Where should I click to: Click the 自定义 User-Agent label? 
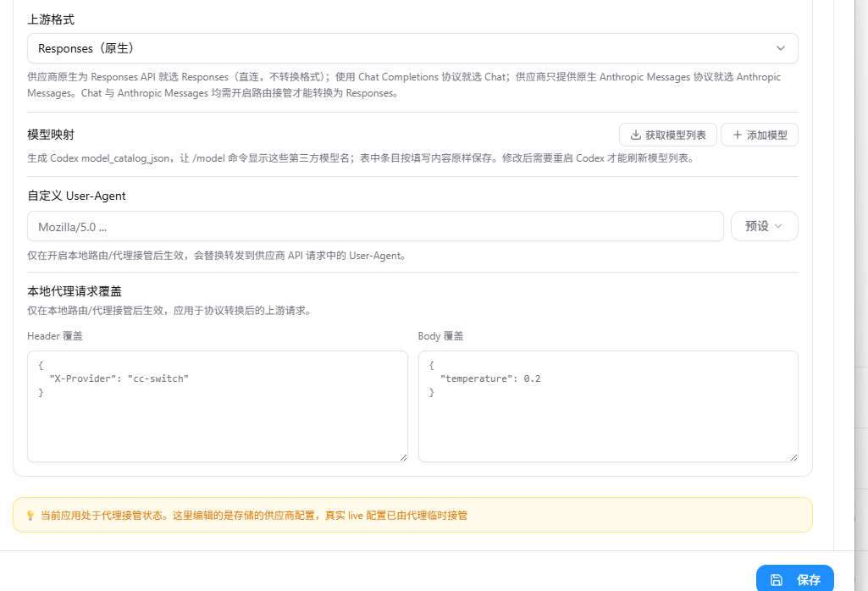pos(76,196)
